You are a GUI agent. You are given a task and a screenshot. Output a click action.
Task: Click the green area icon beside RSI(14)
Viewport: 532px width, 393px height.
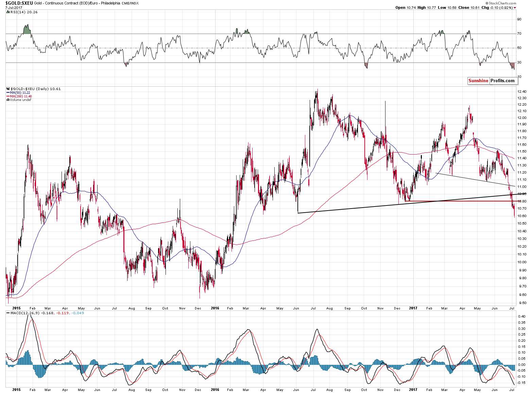(7, 12)
